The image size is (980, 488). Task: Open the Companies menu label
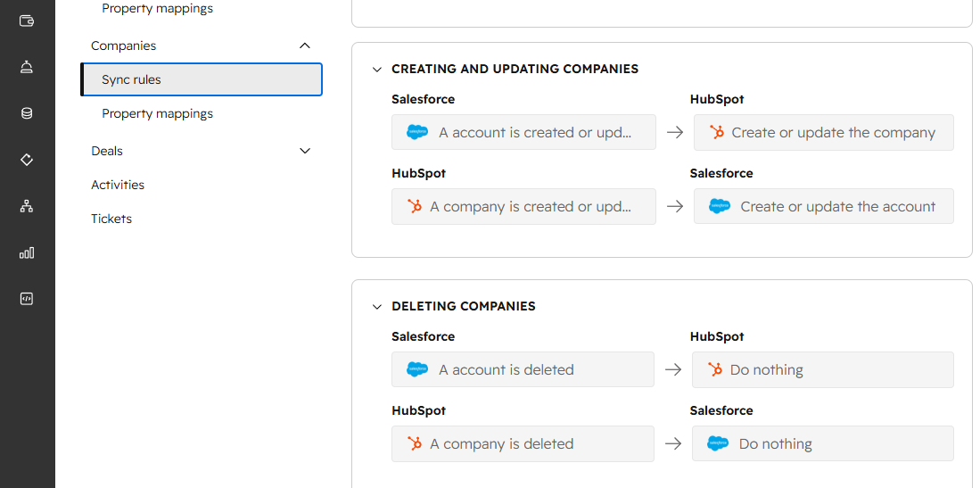point(124,45)
